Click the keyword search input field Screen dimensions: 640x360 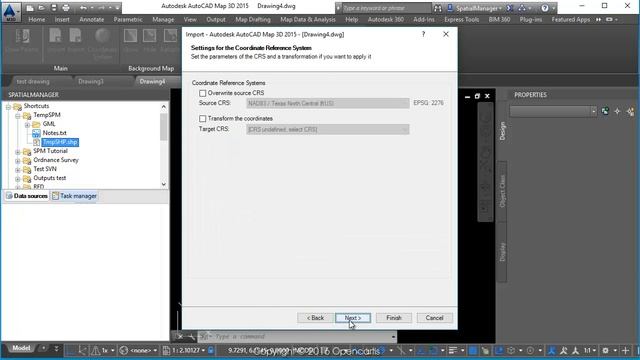pos(386,8)
